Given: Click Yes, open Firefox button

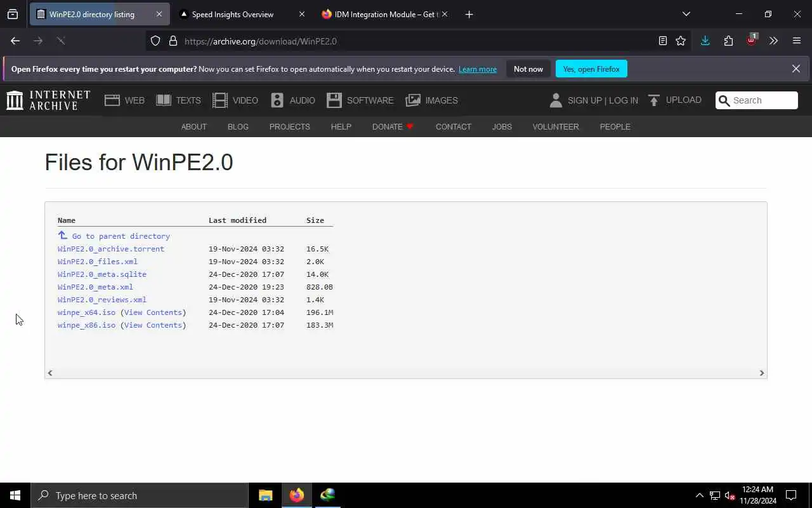Looking at the screenshot, I should click(x=591, y=69).
